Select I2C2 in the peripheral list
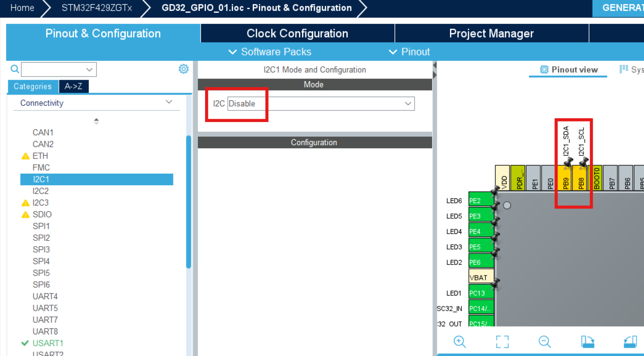Viewport: 644px width, 356px height. click(x=41, y=191)
